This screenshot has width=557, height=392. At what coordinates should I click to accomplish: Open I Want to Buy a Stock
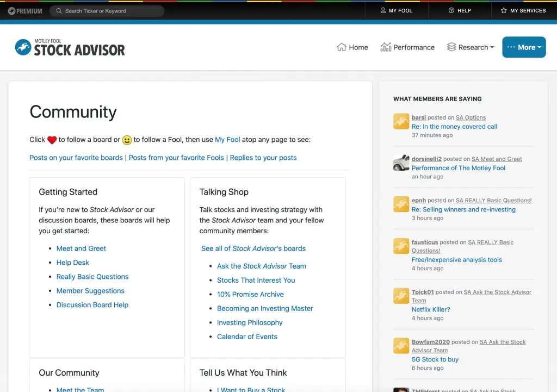(251, 389)
